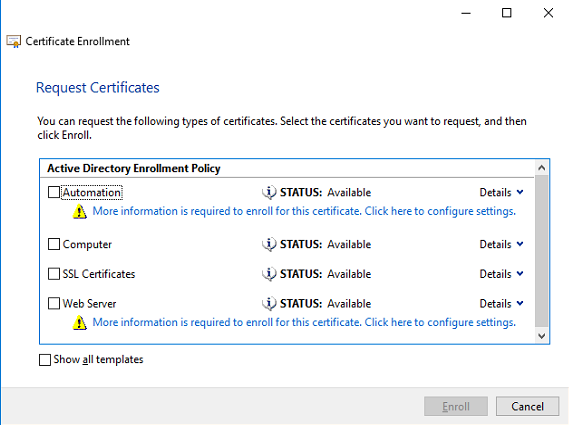The image size is (569, 425).
Task: Click the warning icon under Web Server
Action: pos(79,323)
